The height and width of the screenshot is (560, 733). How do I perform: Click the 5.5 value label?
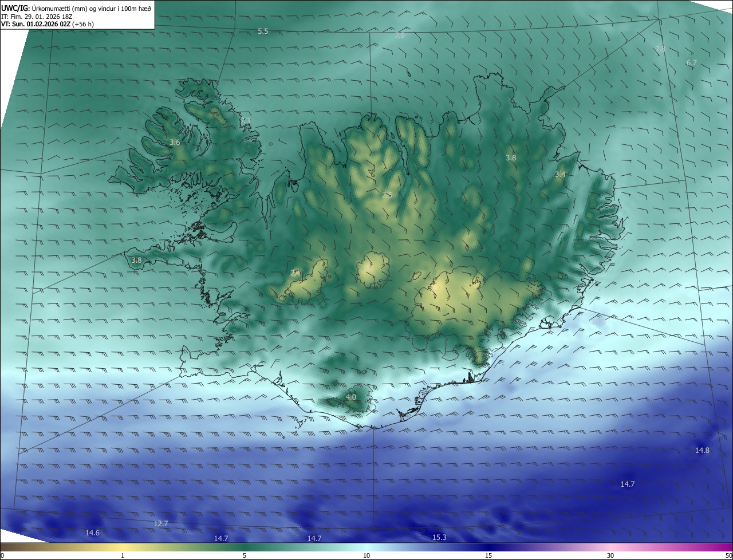pos(263,31)
